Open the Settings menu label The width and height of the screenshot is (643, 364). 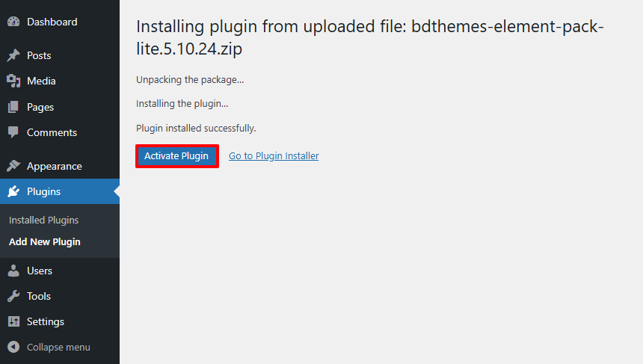(x=46, y=321)
